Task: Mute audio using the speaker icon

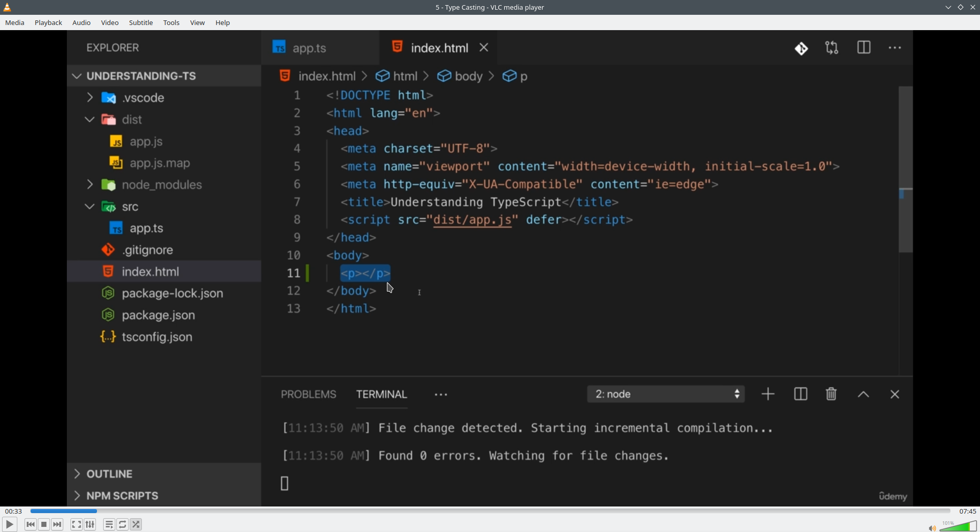Action: coord(932,528)
